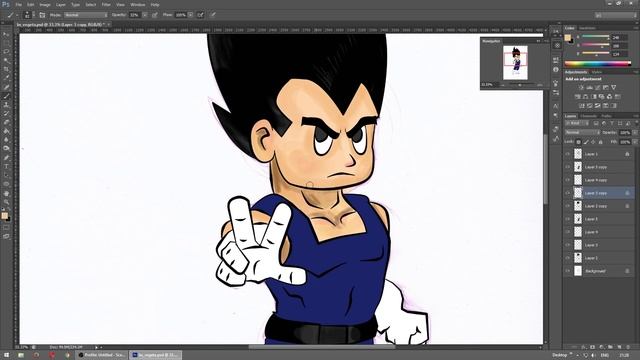Change the screen mode from the toolbox

tap(6, 236)
